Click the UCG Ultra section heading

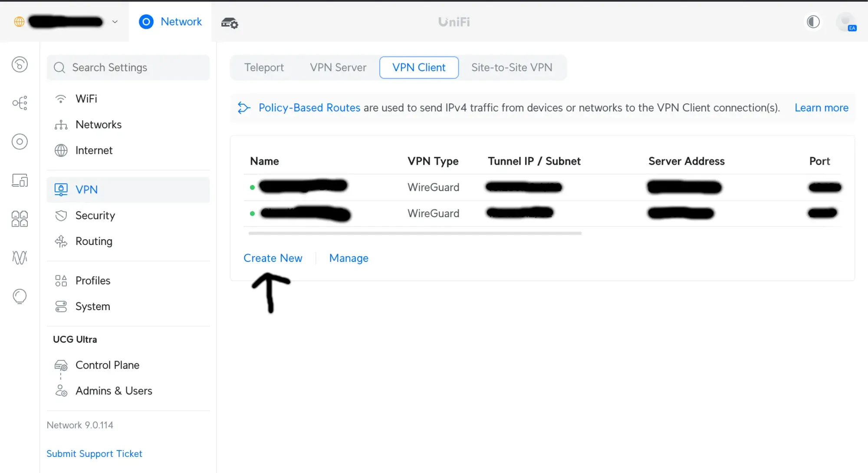coord(75,340)
